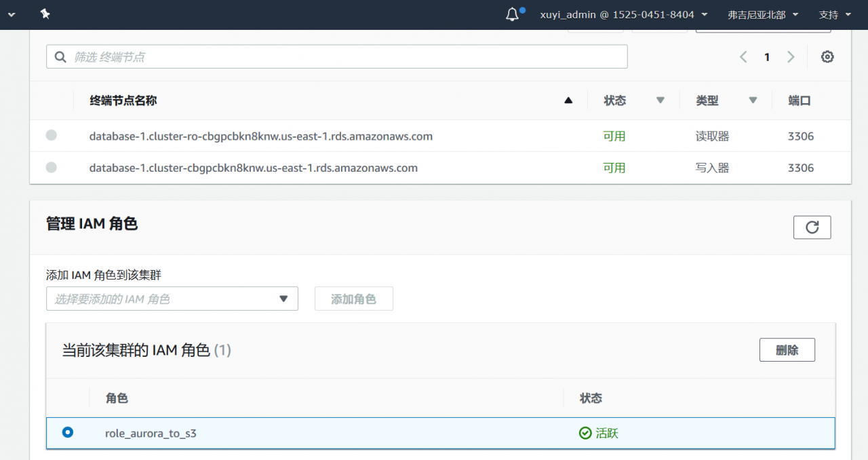Click the search magnifier icon in filter box
The width and height of the screenshot is (868, 460).
(x=60, y=57)
